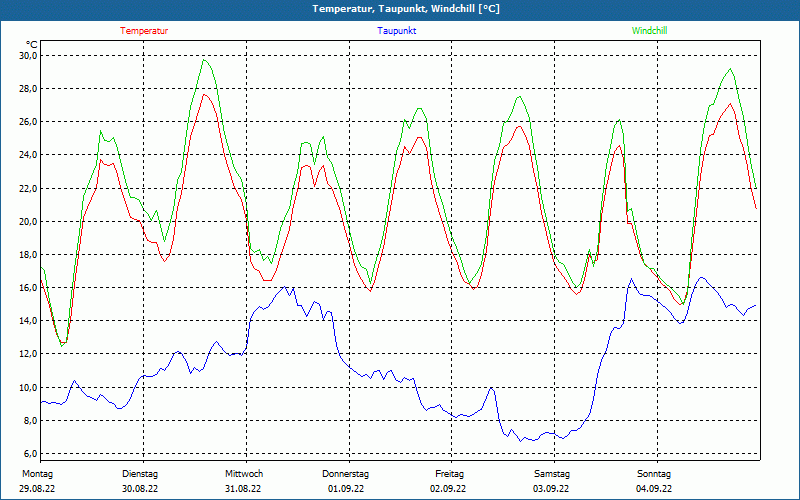This screenshot has height=500, width=800.
Task: Click the 16,0 y-axis value
Action: tap(28, 288)
